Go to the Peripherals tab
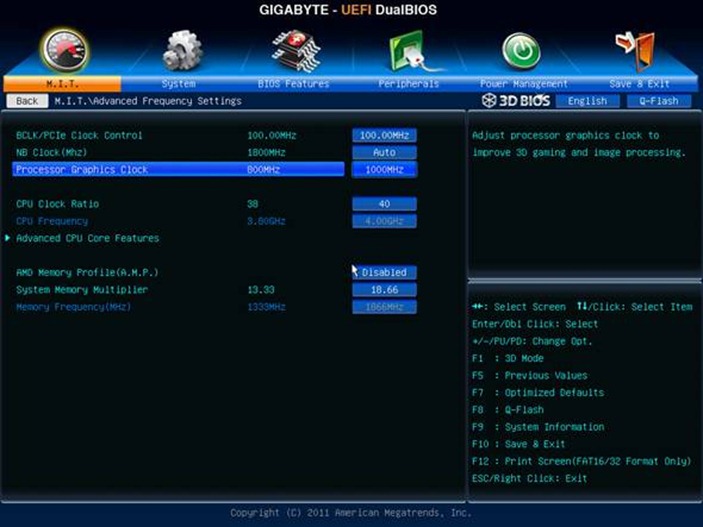The height and width of the screenshot is (527, 703). pyautogui.click(x=408, y=84)
